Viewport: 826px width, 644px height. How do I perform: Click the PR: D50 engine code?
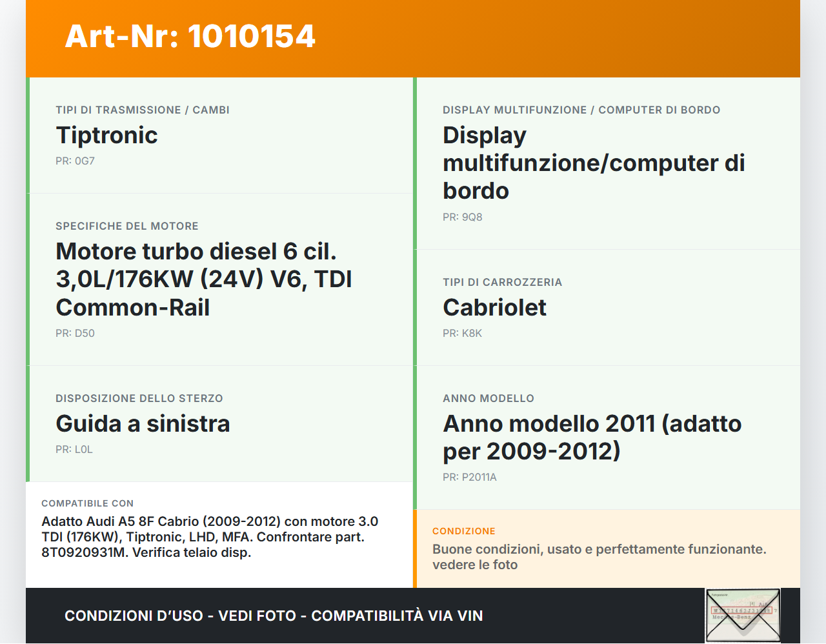coord(76,333)
